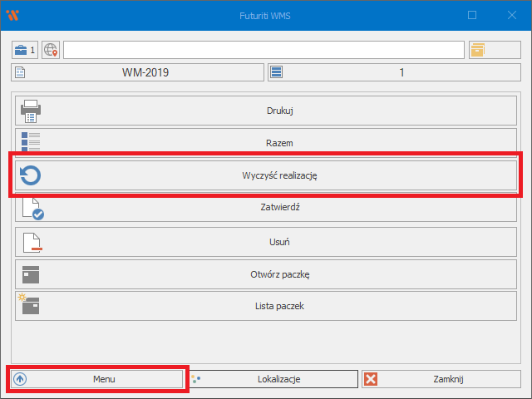Click the globe location pin icon

[x=51, y=50]
